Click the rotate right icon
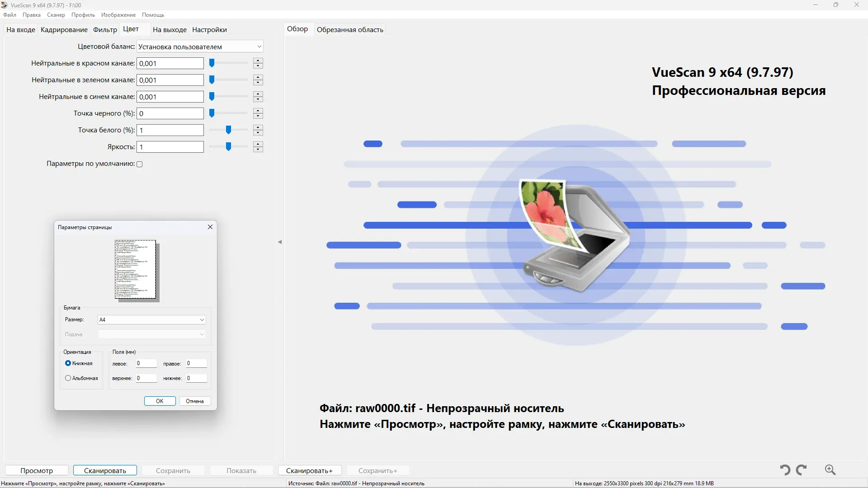868x488 pixels. click(802, 470)
